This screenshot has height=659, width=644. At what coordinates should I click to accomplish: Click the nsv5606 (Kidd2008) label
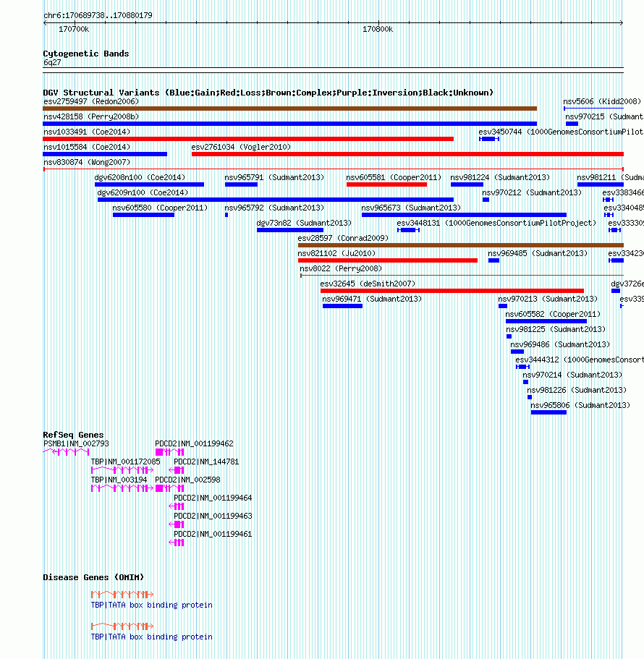(x=602, y=101)
